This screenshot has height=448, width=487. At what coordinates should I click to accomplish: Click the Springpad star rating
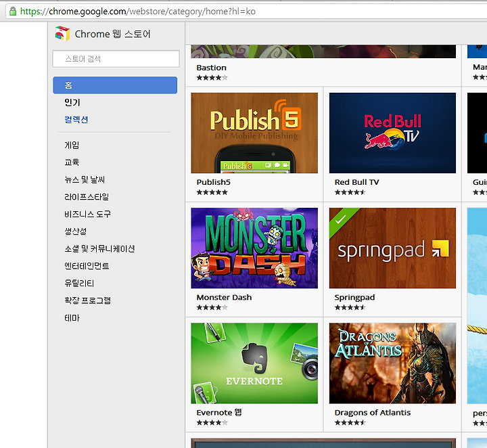pyautogui.click(x=350, y=307)
